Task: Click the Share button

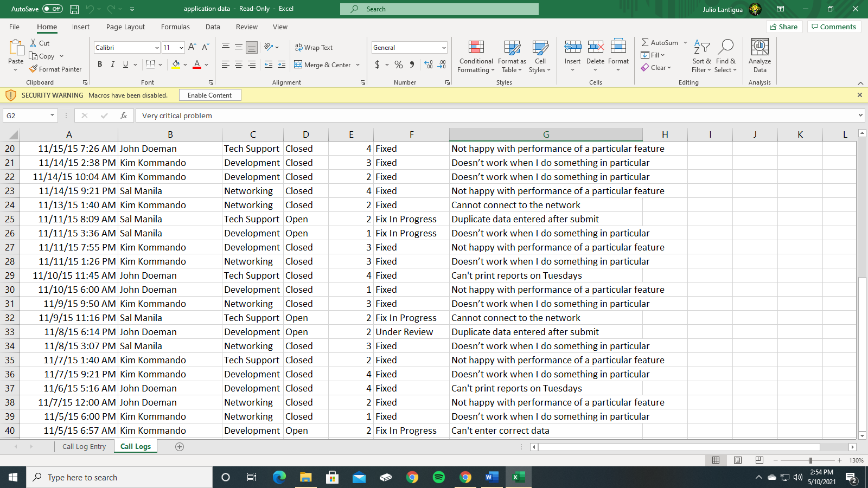Action: pos(784,27)
